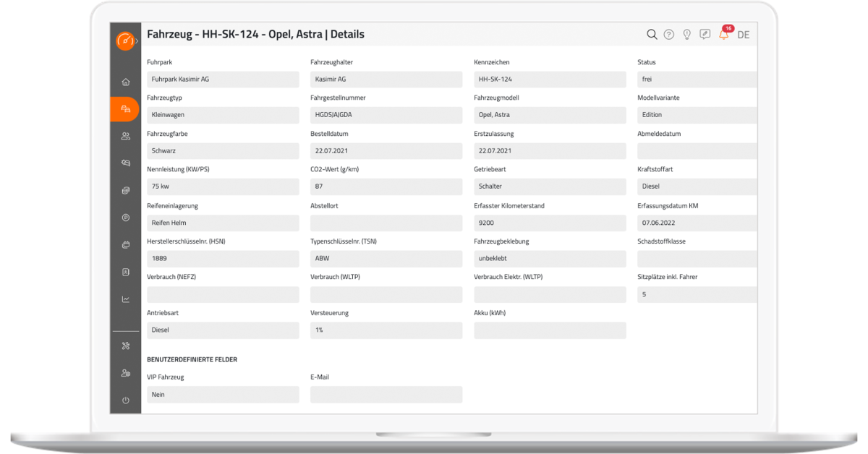Click the 'BENUTZERDEFINIERTE FELDER' heading
The image size is (868, 454).
(192, 359)
